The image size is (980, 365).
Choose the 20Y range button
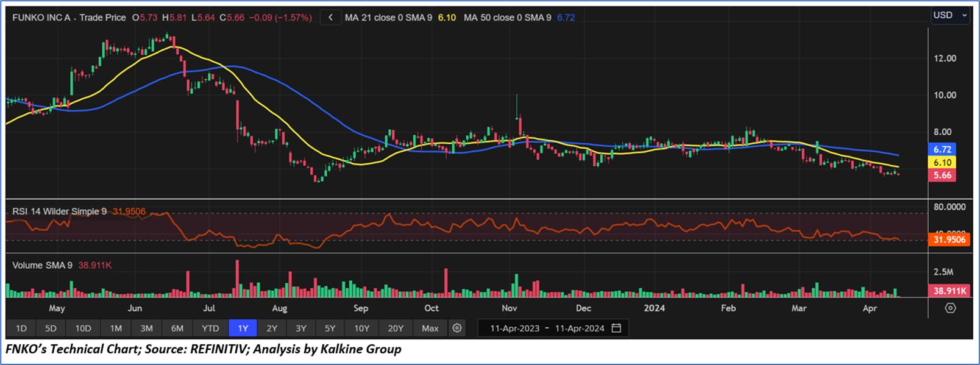(396, 328)
